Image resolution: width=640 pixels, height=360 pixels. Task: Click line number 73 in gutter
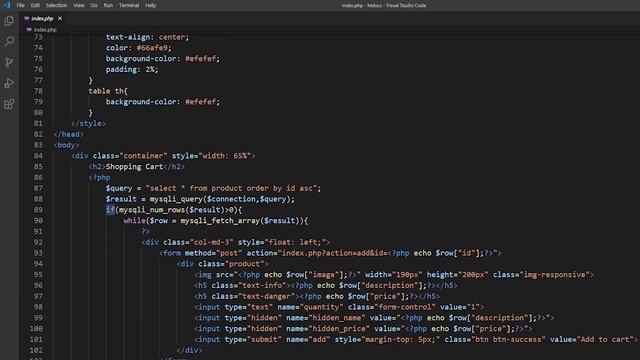pyautogui.click(x=38, y=37)
